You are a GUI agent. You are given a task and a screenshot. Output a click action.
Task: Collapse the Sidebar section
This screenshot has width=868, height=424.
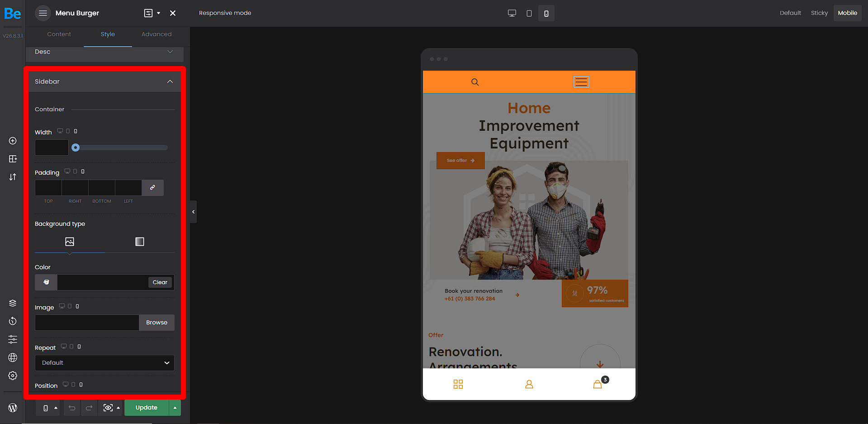[104, 81]
